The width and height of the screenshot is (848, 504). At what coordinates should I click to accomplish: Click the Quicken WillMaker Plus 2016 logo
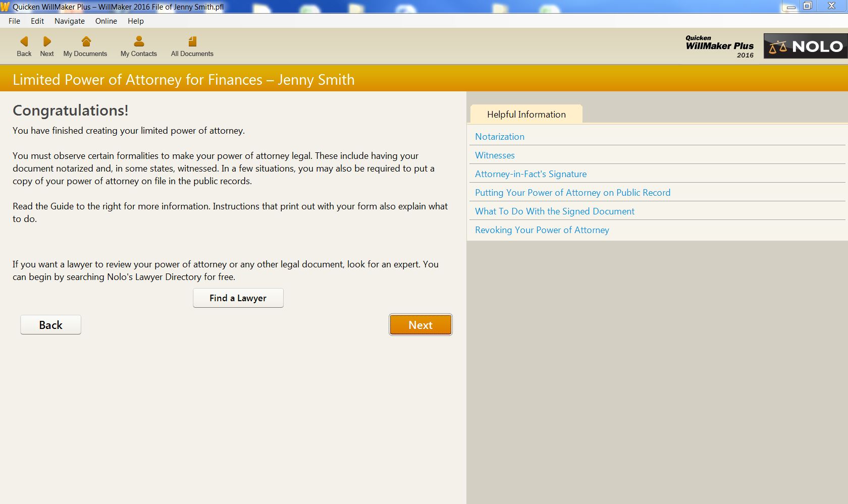click(x=719, y=47)
